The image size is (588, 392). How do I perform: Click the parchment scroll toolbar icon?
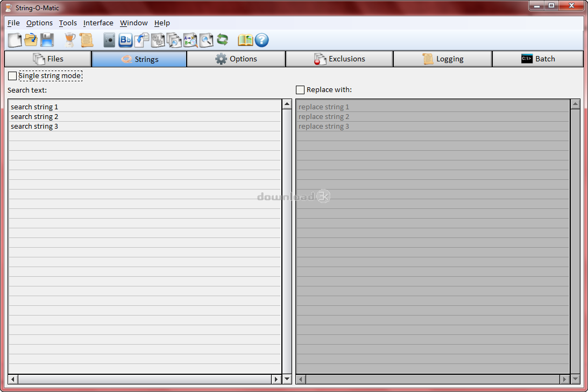coord(86,40)
